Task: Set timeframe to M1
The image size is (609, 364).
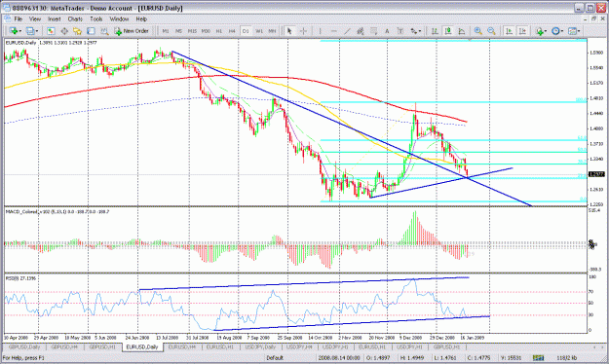Action: click(x=166, y=31)
